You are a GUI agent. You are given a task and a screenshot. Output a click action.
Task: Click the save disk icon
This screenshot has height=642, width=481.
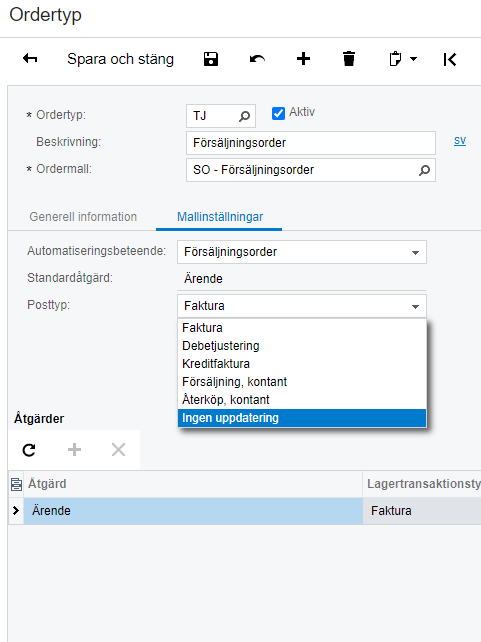pyautogui.click(x=211, y=59)
